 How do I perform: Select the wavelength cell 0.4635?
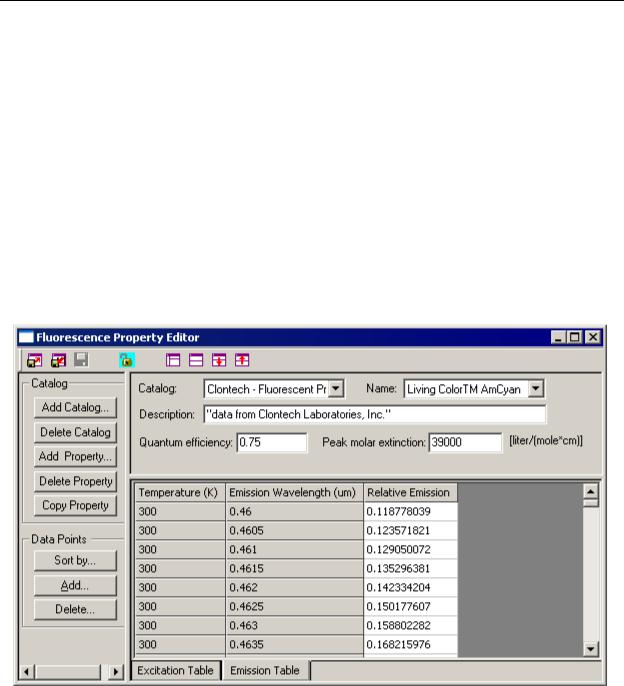click(x=294, y=644)
